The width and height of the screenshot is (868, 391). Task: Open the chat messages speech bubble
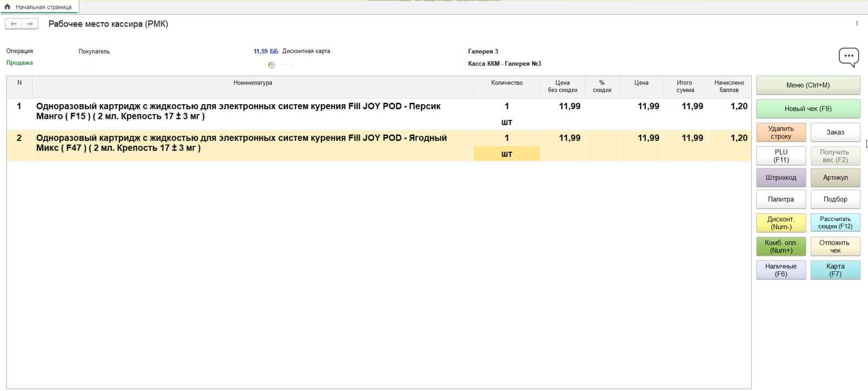(848, 56)
